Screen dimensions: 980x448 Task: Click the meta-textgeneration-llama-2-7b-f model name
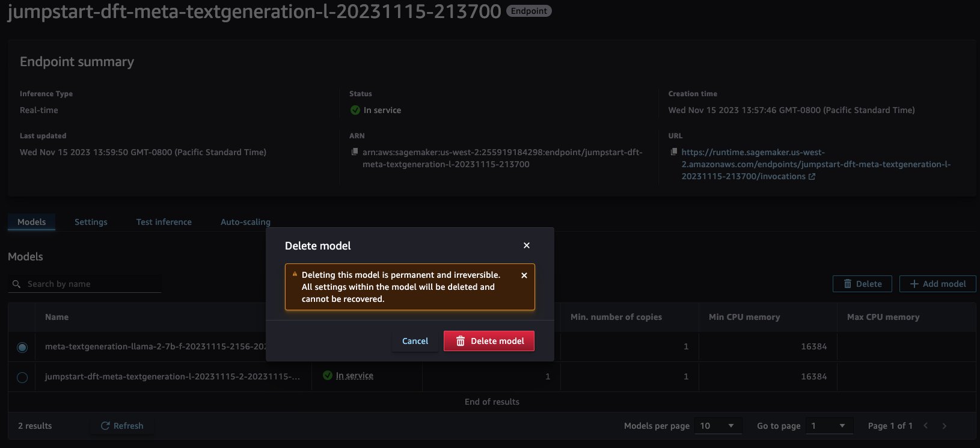155,346
